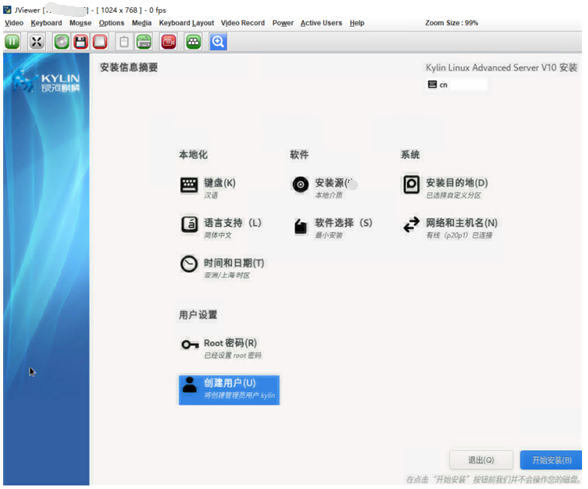Click the red video record icon
588x489 pixels.
point(169,42)
